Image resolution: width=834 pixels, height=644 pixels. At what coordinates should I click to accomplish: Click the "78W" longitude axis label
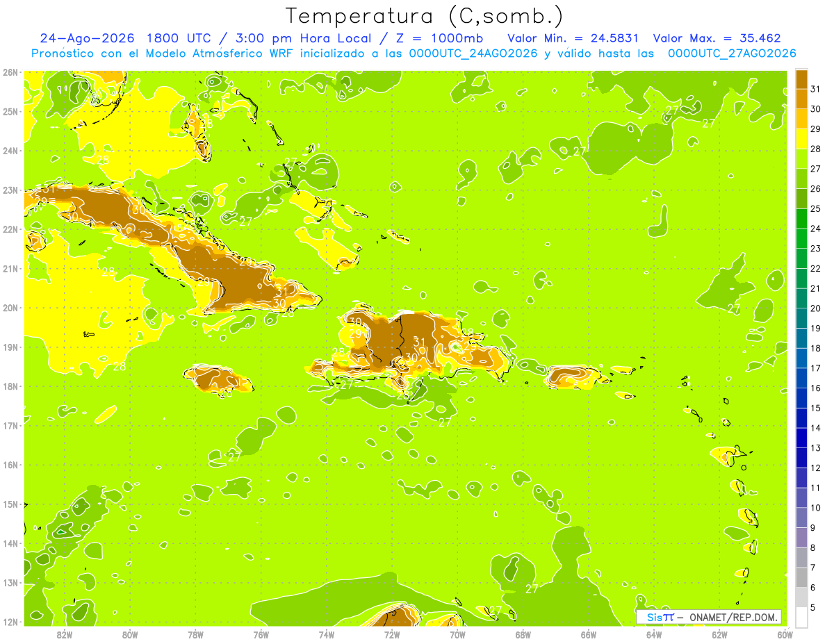[x=195, y=634]
